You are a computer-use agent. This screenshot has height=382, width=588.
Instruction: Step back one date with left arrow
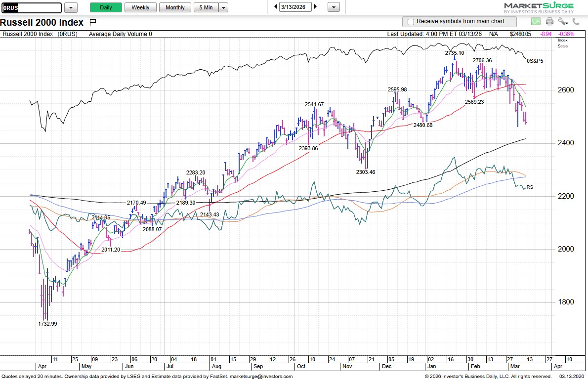[x=276, y=7]
